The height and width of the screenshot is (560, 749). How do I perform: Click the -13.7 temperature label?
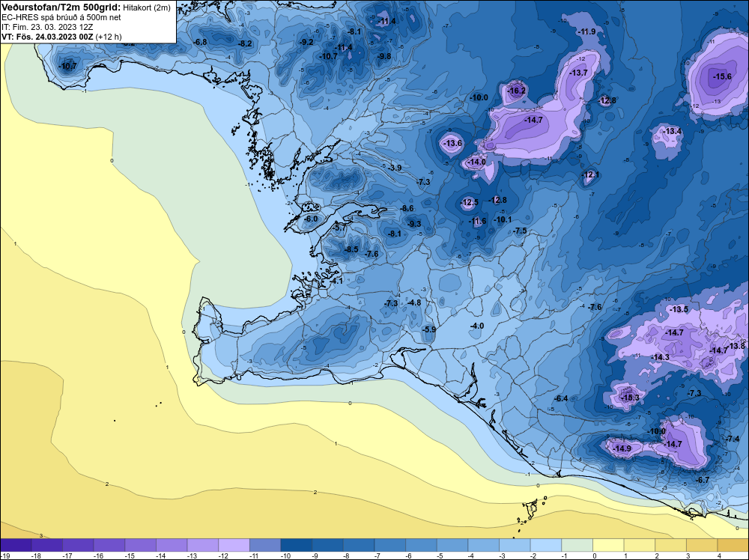pos(578,73)
